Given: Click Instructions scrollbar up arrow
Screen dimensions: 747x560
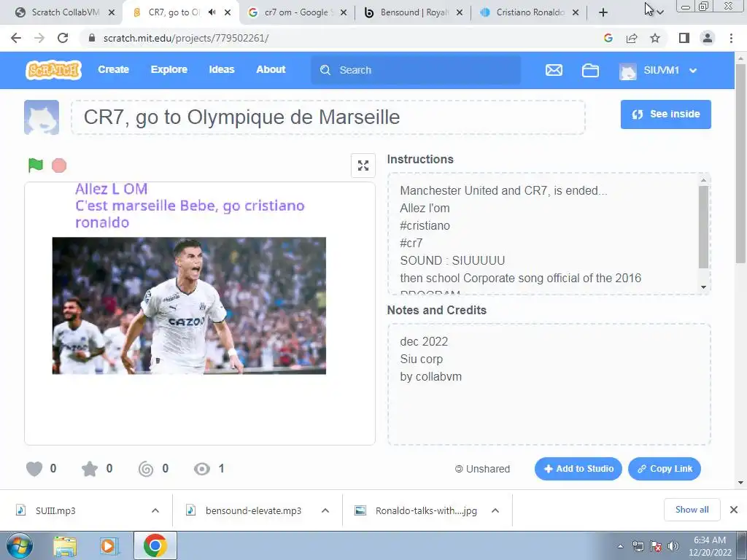Looking at the screenshot, I should (703, 180).
